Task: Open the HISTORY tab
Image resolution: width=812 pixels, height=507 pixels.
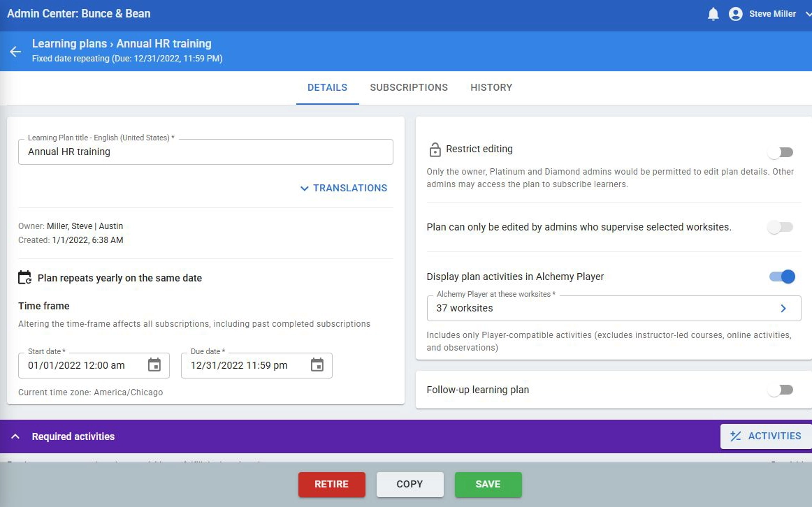Action: (x=491, y=87)
